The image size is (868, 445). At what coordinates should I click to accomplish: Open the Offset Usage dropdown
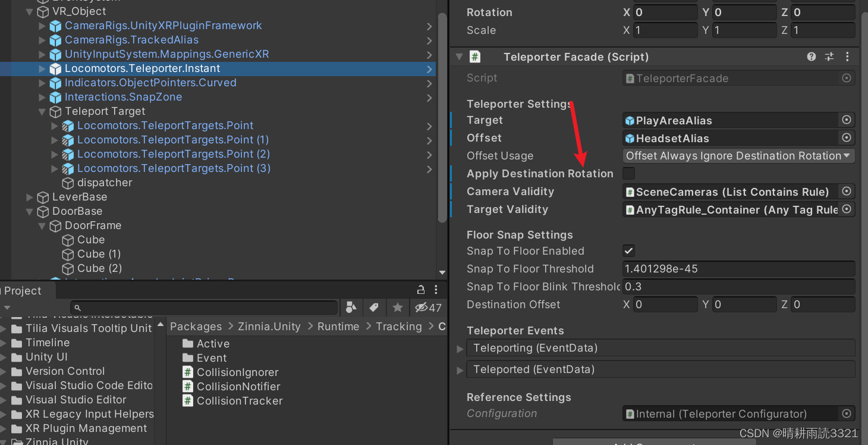(x=738, y=156)
